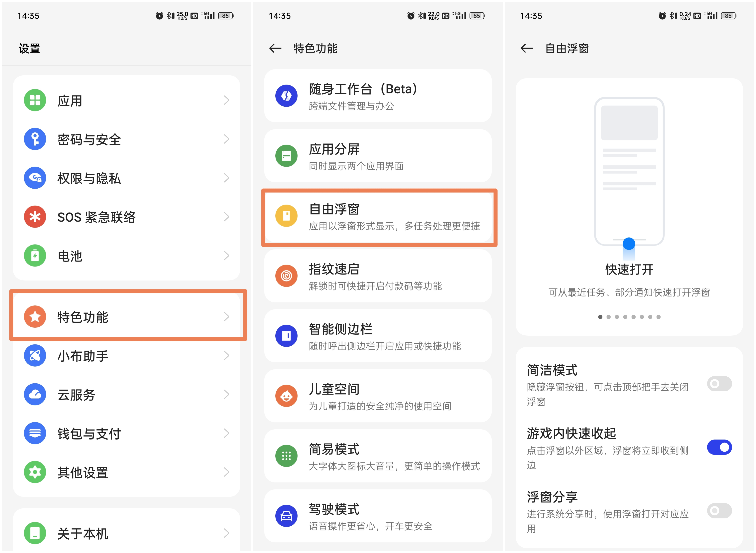The image size is (756, 553).
Task: Tap the 指纹速启 fingerprint icon
Action: (x=286, y=276)
